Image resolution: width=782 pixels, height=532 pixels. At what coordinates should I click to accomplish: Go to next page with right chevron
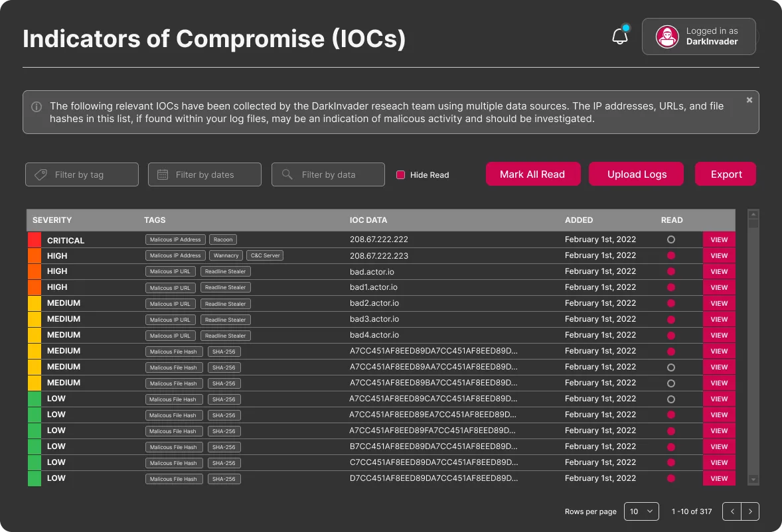pos(751,511)
